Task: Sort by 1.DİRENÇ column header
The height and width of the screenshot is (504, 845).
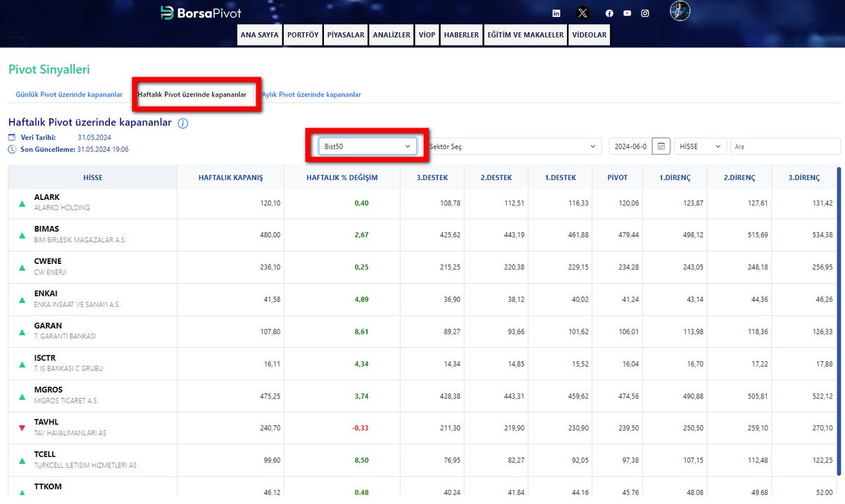Action: point(674,177)
